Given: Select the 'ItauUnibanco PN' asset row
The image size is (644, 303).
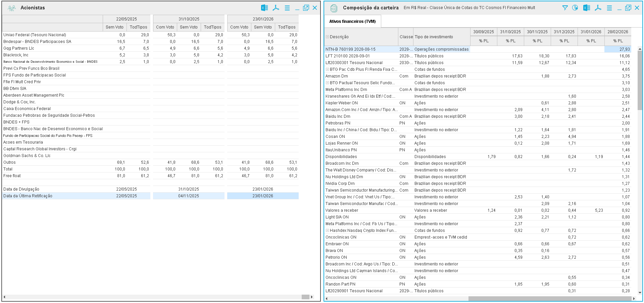Looking at the screenshot, I should coord(478,150).
